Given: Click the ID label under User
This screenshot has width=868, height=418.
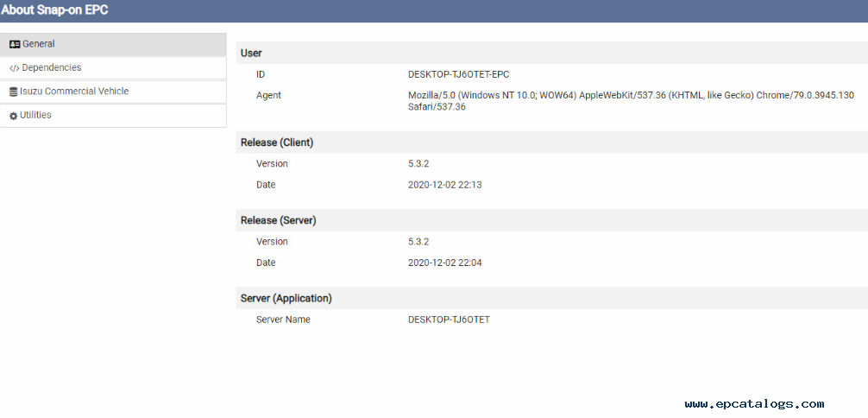Looking at the screenshot, I should tap(261, 74).
